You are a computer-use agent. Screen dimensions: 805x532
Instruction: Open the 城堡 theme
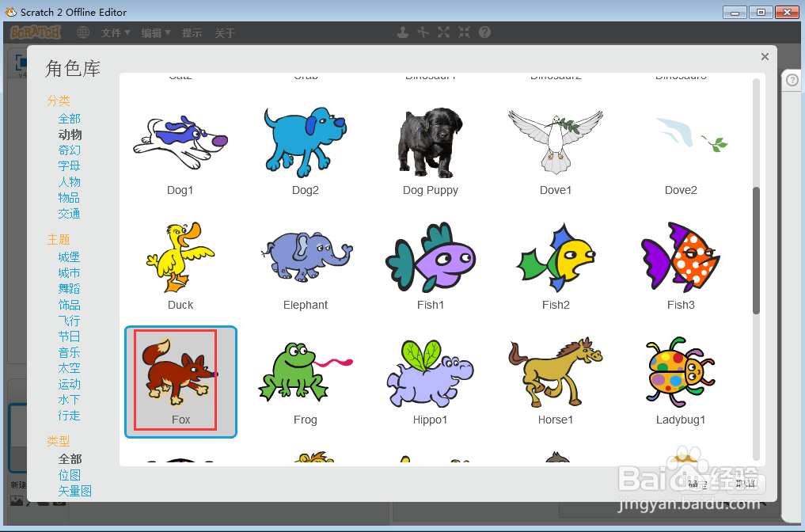70,256
